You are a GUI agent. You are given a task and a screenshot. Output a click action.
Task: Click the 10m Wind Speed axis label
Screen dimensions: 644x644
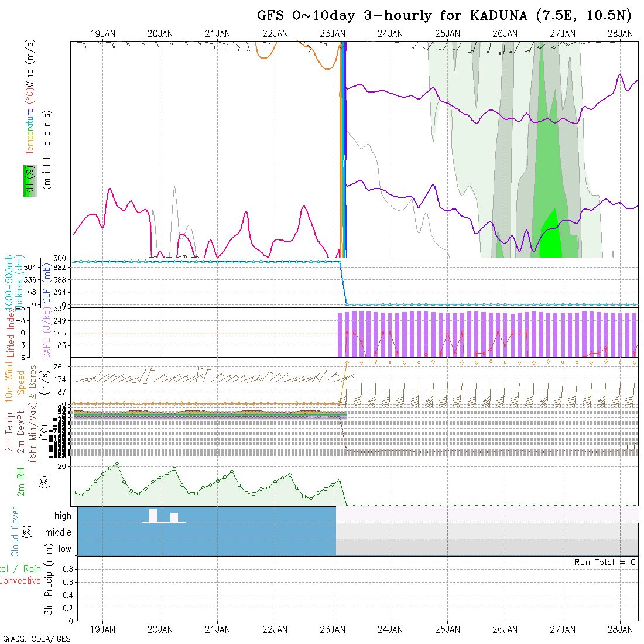(15, 383)
